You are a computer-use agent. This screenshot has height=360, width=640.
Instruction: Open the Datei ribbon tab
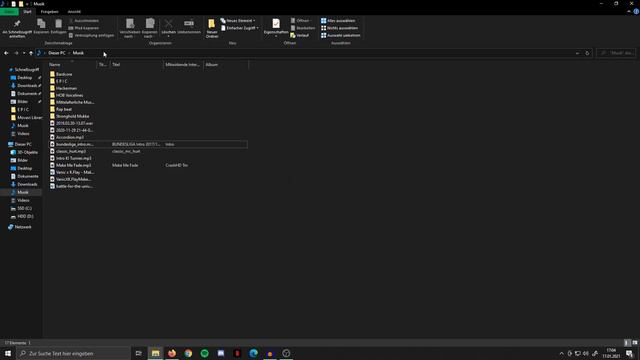(x=9, y=11)
